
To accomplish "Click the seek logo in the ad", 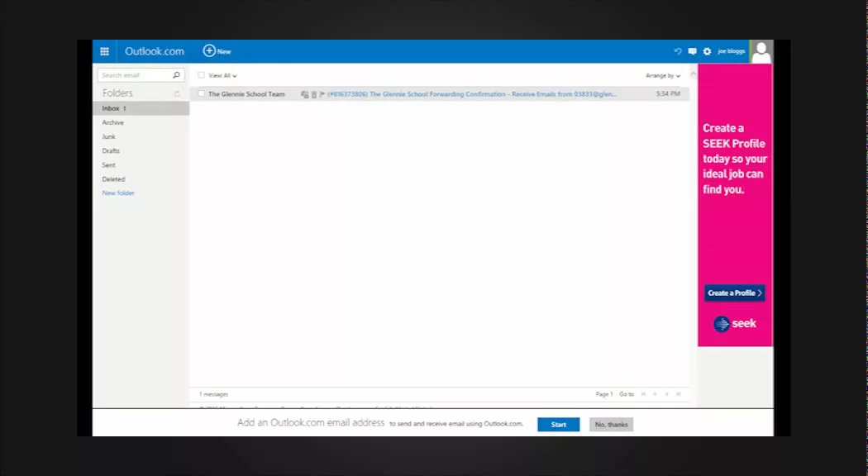I will (735, 324).
